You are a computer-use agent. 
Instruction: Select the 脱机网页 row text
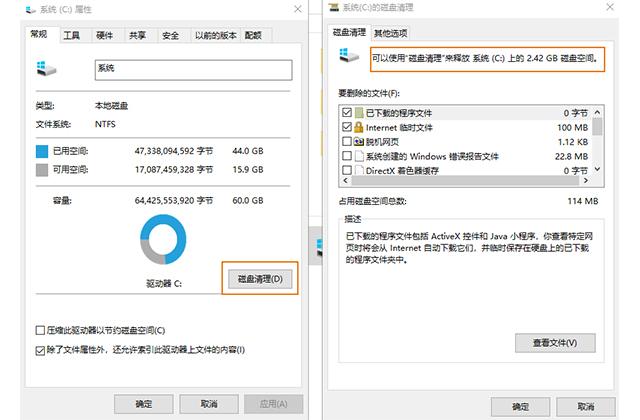tap(382, 142)
